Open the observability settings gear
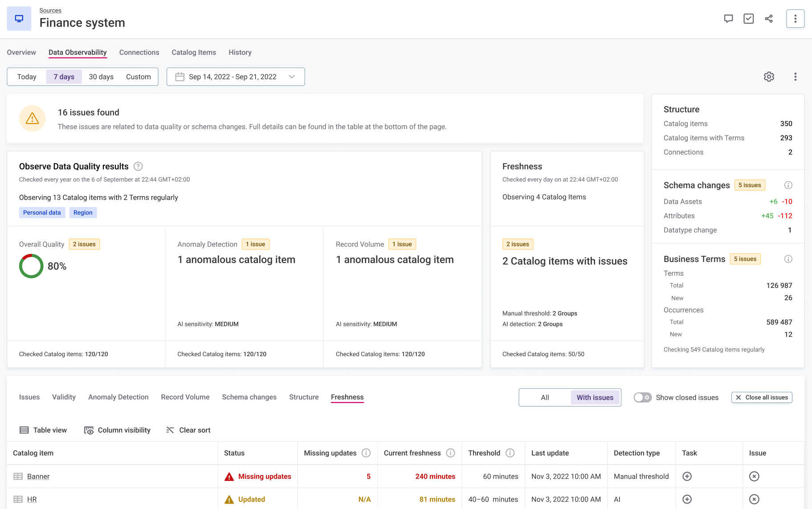Image resolution: width=812 pixels, height=509 pixels. coord(769,77)
